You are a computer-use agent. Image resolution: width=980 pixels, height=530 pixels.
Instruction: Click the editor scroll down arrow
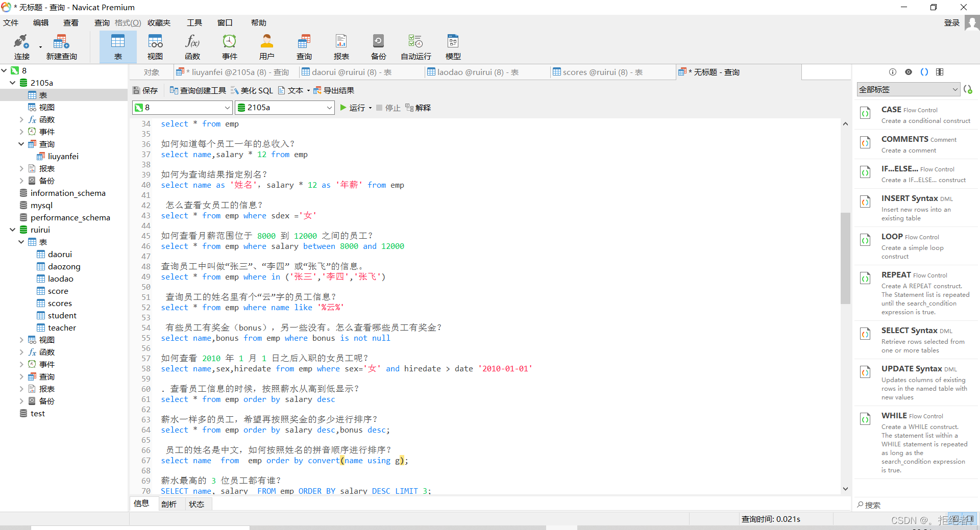point(845,489)
